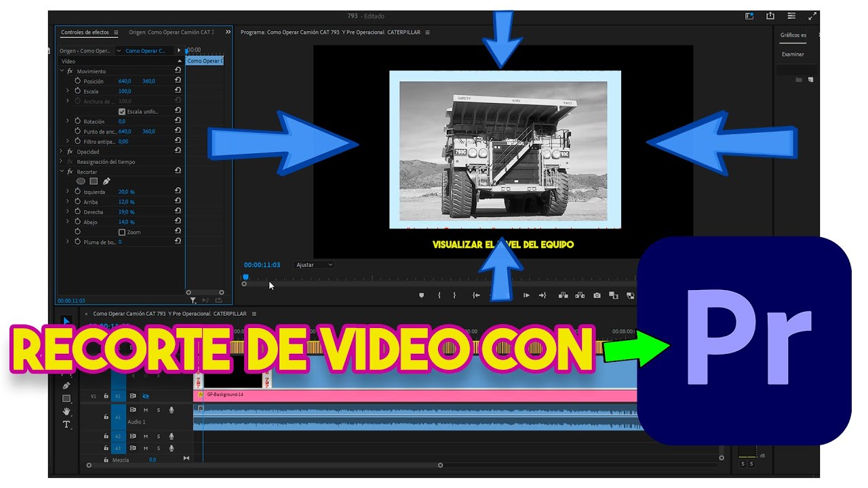Expand the Rotación property
This screenshot has height=488, width=868.
click(67, 121)
